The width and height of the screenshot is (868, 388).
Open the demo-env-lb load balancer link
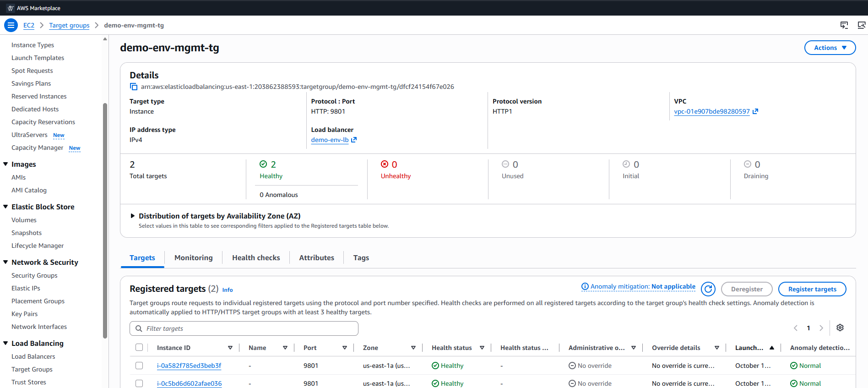pyautogui.click(x=330, y=140)
